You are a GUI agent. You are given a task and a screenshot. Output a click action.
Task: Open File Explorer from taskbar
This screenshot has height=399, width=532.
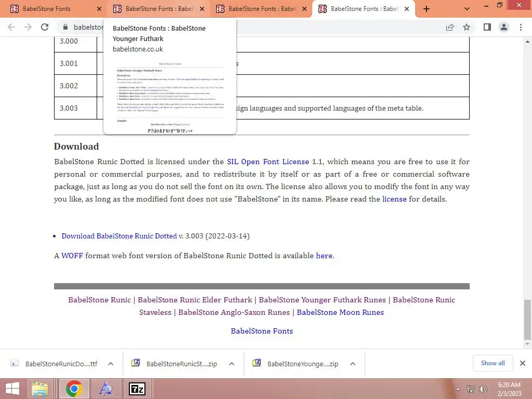pyautogui.click(x=40, y=389)
